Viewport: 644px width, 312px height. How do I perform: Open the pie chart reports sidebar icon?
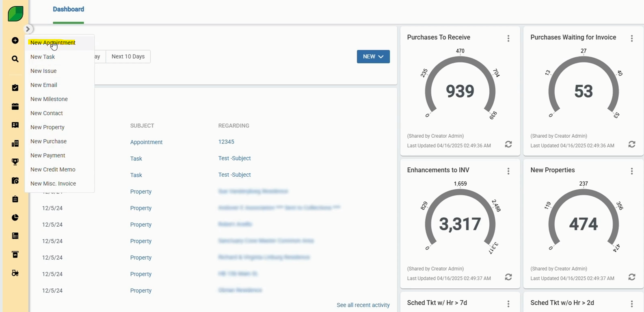tap(15, 217)
